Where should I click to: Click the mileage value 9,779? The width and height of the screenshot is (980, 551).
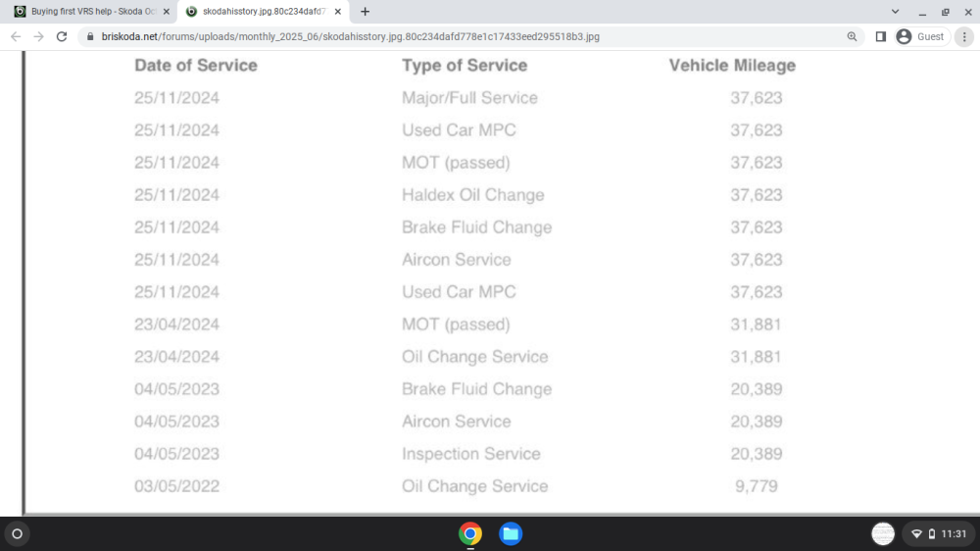pyautogui.click(x=757, y=486)
